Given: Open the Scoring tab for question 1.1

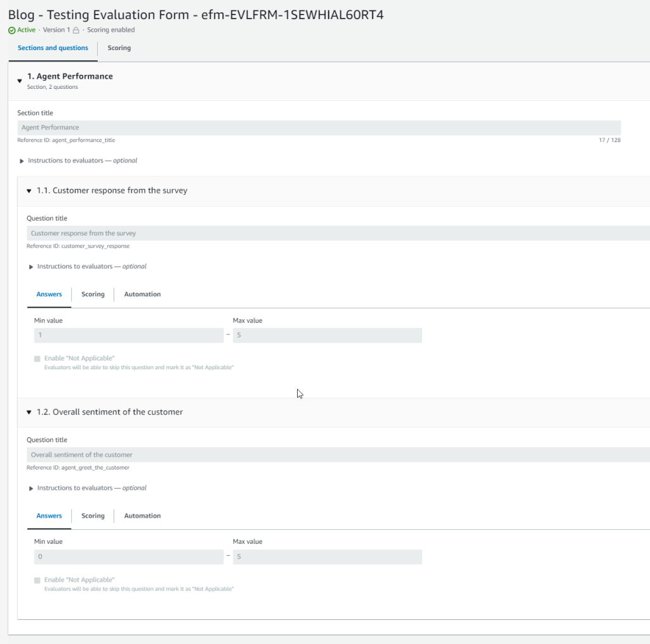Looking at the screenshot, I should click(93, 294).
